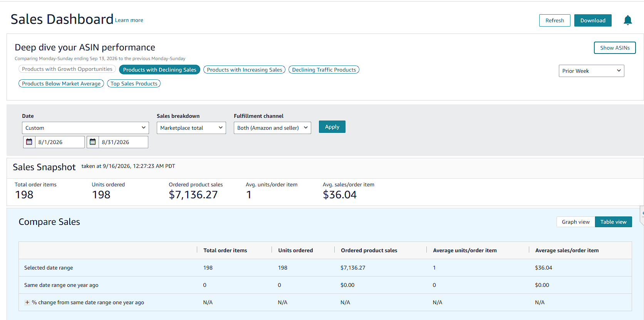Open the end date calendar picker
The height and width of the screenshot is (320, 644).
tap(92, 142)
